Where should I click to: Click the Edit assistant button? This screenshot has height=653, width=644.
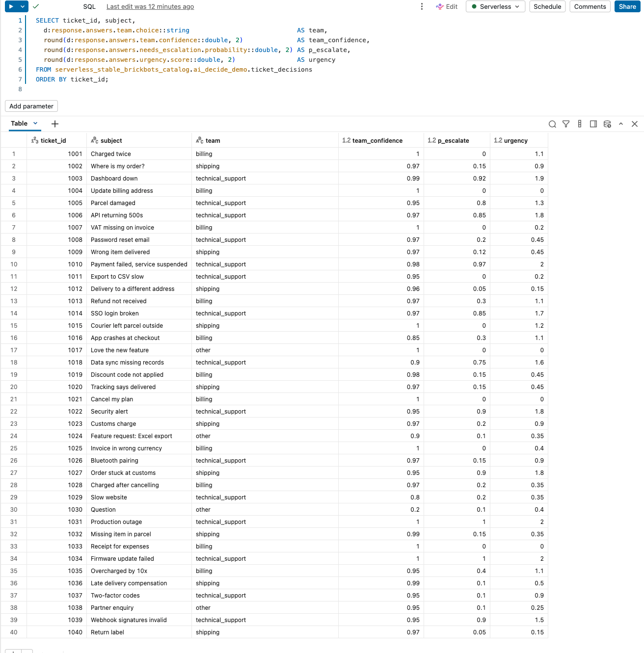point(447,6)
